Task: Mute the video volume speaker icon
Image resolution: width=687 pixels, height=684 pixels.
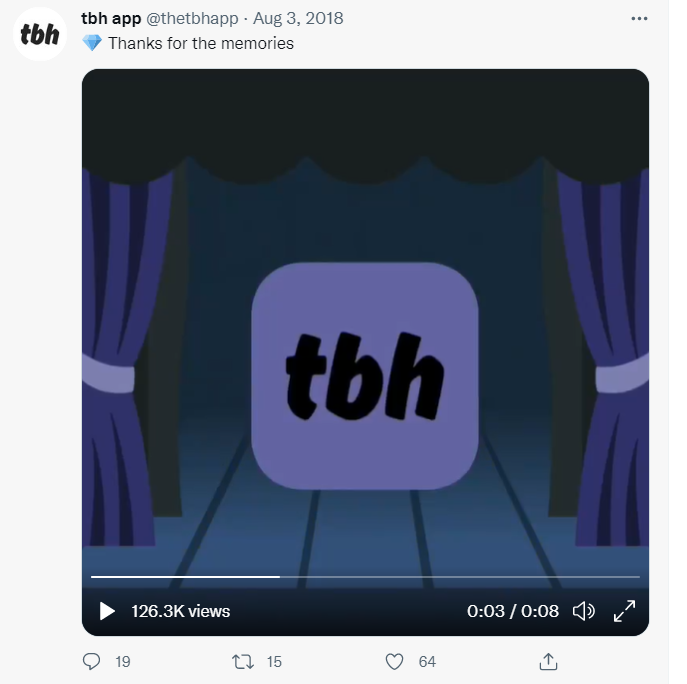Action: click(x=584, y=611)
